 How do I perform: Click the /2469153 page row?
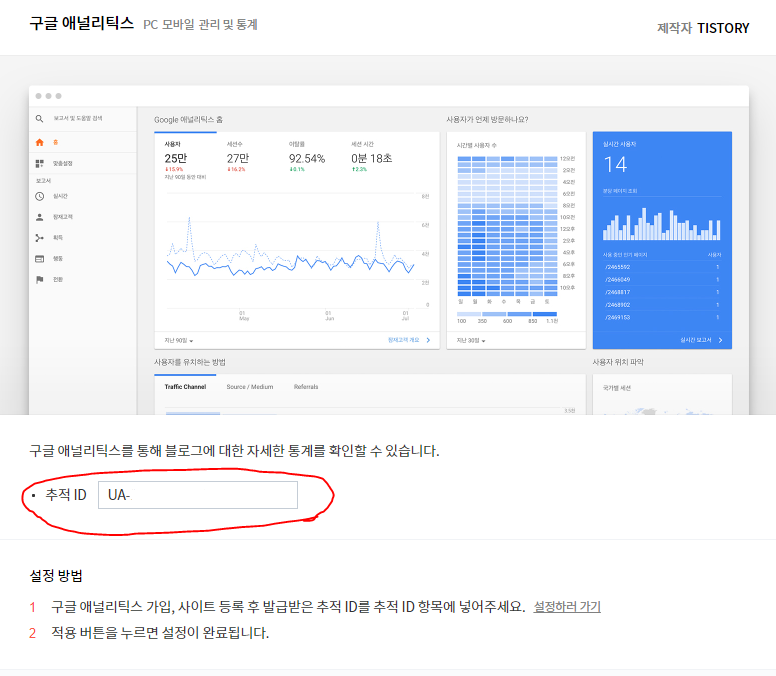662,318
